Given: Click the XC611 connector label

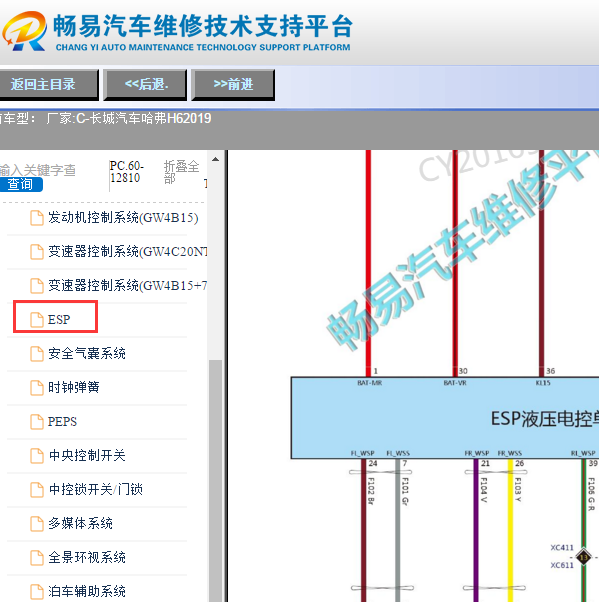Looking at the screenshot, I should point(562,565).
